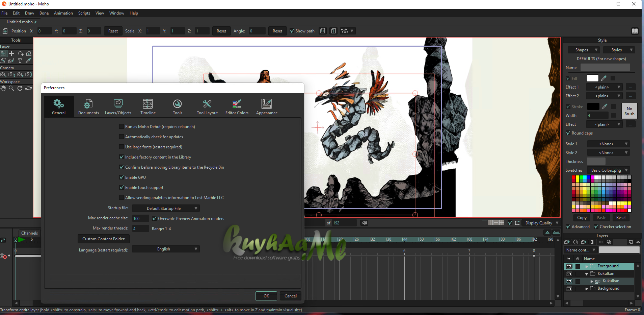Hide the Background layer eye icon

click(x=569, y=289)
